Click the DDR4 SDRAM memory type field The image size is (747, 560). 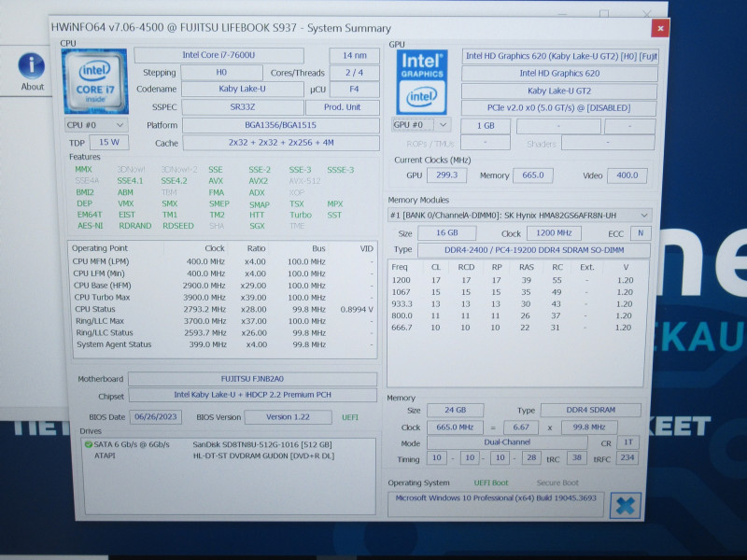(590, 410)
